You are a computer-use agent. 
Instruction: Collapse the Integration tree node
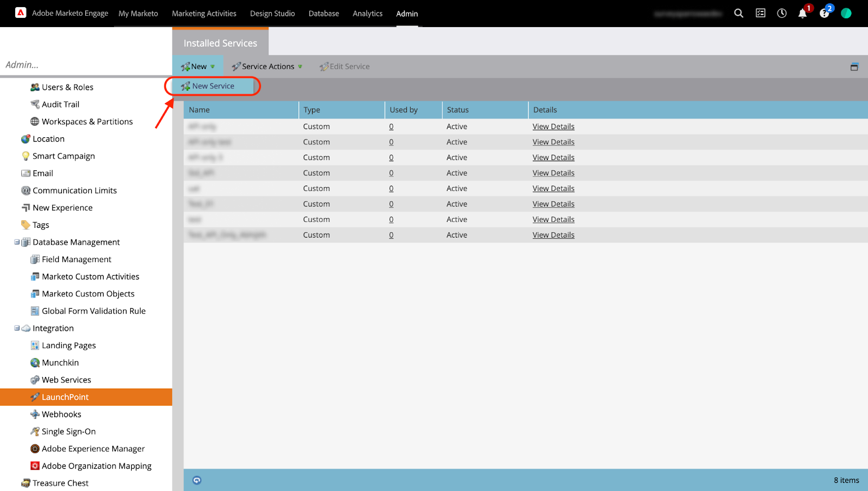17,328
